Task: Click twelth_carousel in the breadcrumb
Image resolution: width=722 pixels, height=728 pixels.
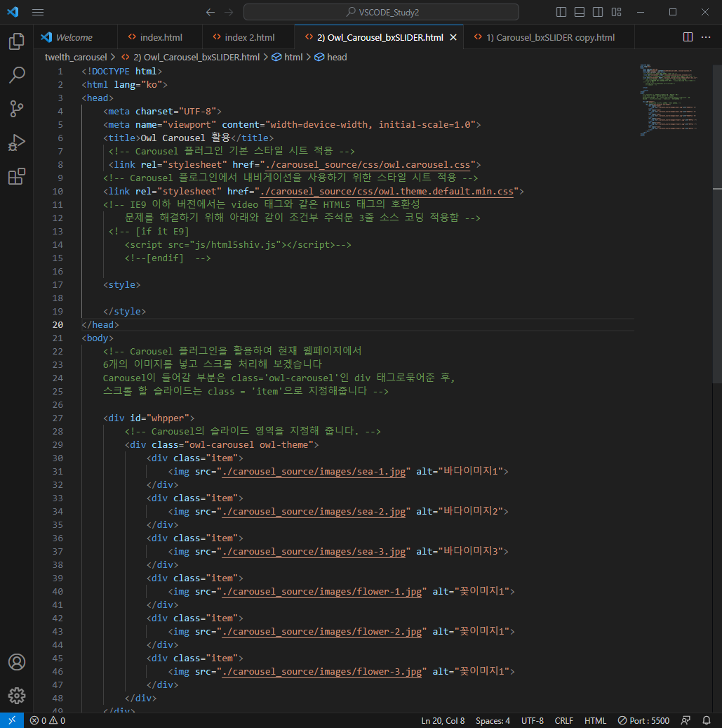Action: coord(76,57)
